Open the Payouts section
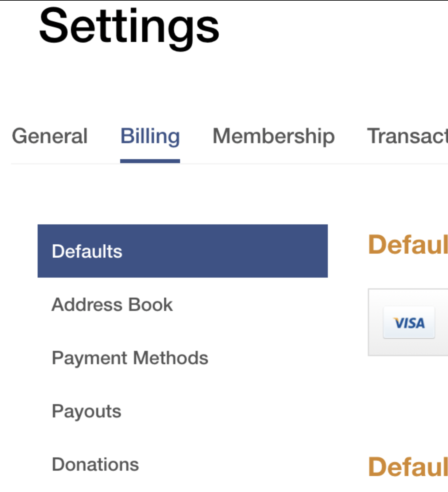This screenshot has width=448, height=492. coord(87,411)
